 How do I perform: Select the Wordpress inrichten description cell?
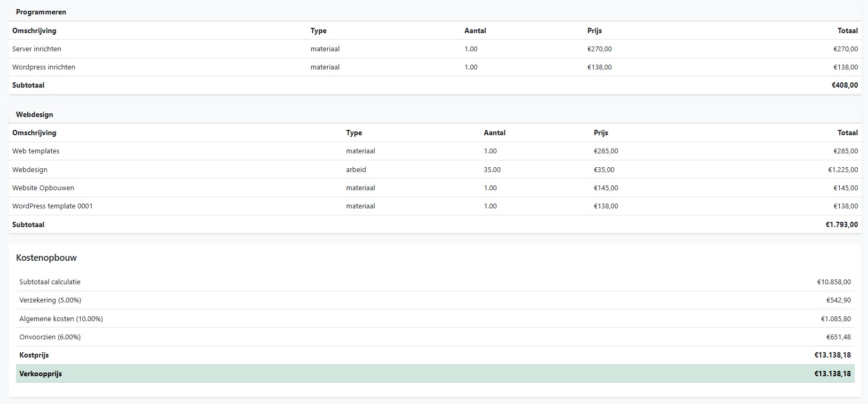44,67
